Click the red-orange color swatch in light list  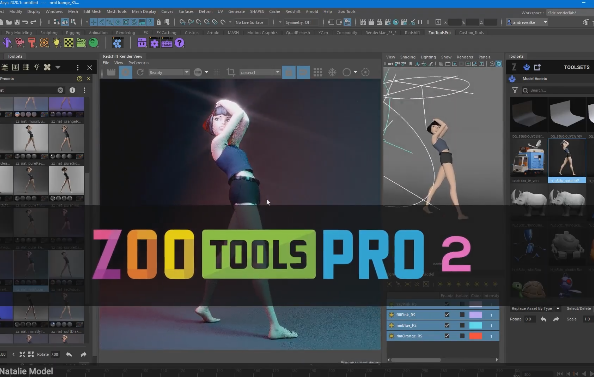tap(475, 336)
